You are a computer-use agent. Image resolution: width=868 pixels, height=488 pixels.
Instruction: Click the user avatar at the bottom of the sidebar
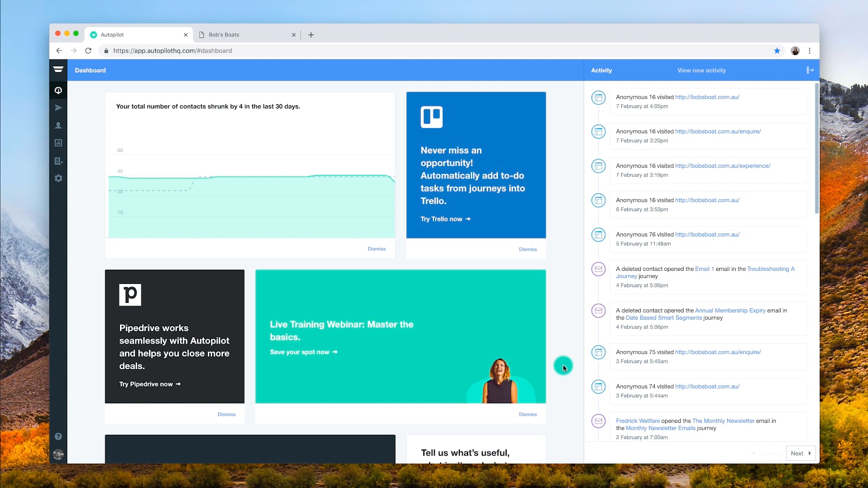click(58, 454)
